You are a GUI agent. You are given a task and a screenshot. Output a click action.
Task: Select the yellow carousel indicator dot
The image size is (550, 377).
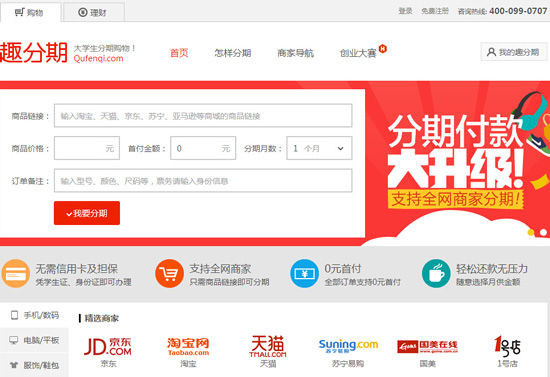pos(531,232)
